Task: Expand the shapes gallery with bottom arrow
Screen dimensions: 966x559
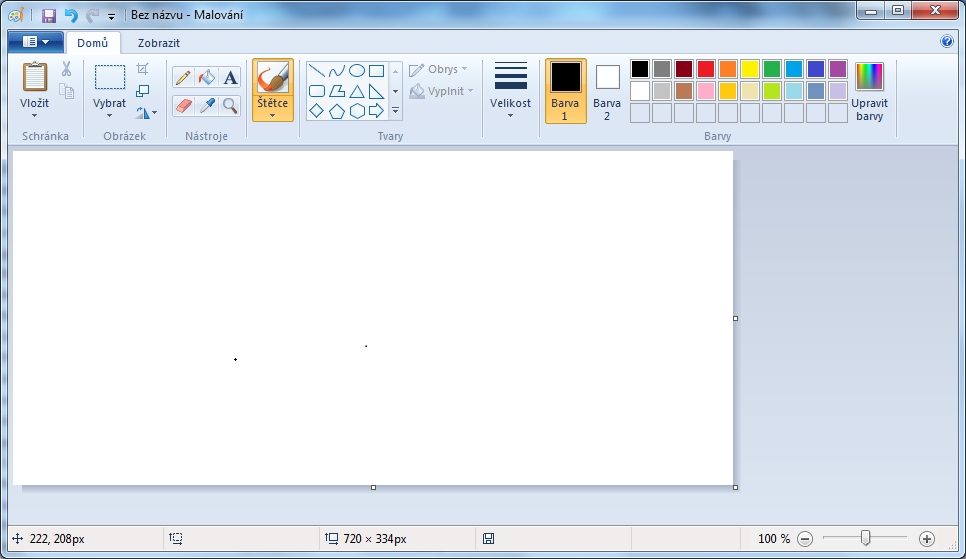Action: pyautogui.click(x=396, y=111)
